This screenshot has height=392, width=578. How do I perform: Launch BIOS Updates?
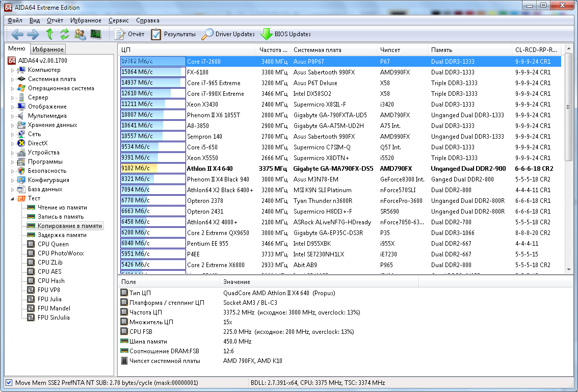(285, 34)
